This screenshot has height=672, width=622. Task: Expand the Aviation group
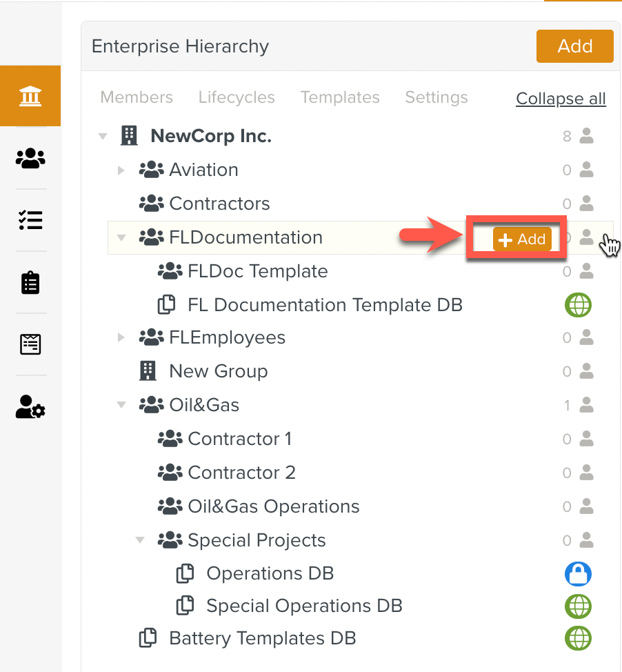[x=121, y=170]
